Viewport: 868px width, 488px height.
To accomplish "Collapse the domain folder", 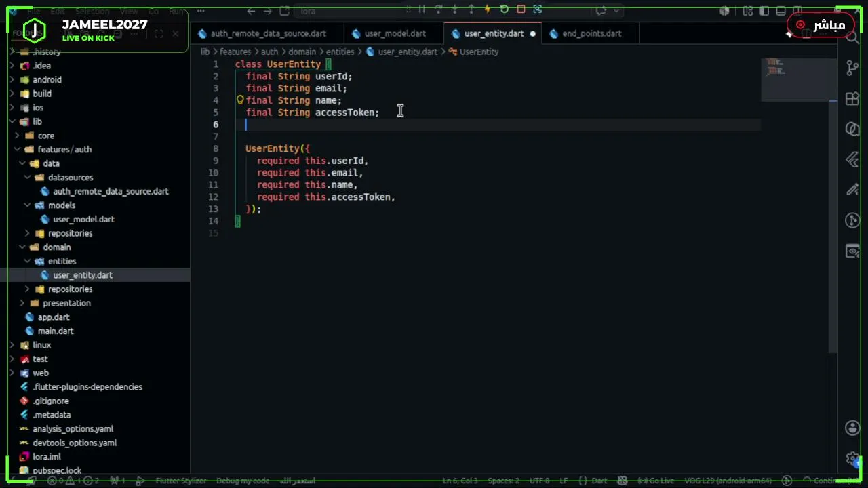I will (x=22, y=247).
